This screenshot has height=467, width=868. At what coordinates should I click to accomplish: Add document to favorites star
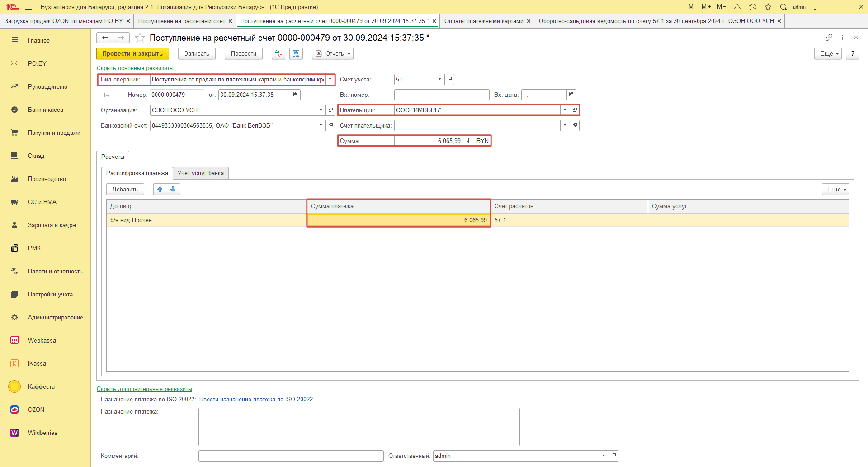pyautogui.click(x=140, y=38)
